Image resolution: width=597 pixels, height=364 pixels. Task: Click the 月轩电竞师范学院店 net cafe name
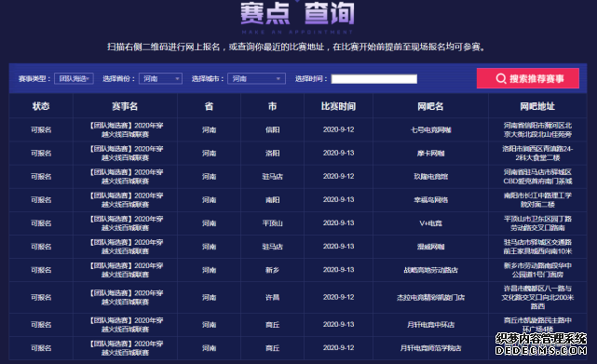point(430,348)
